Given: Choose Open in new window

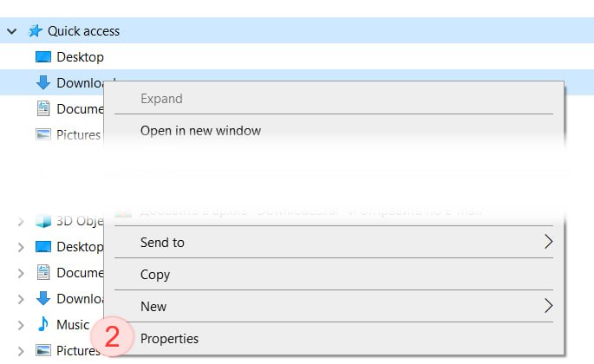Looking at the screenshot, I should click(x=200, y=131).
